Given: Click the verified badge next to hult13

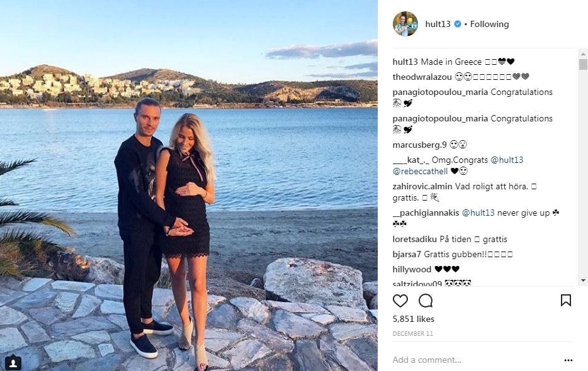Looking at the screenshot, I should pyautogui.click(x=458, y=24).
